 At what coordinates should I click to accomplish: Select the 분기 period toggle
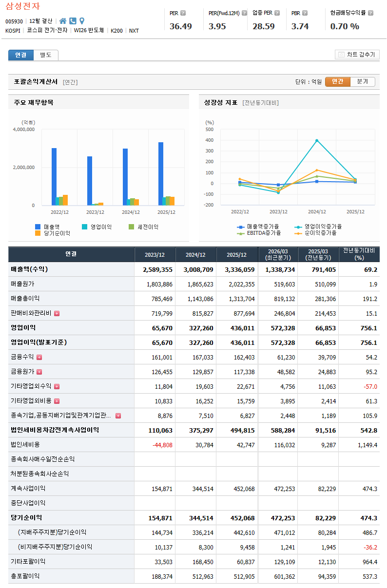coord(363,81)
